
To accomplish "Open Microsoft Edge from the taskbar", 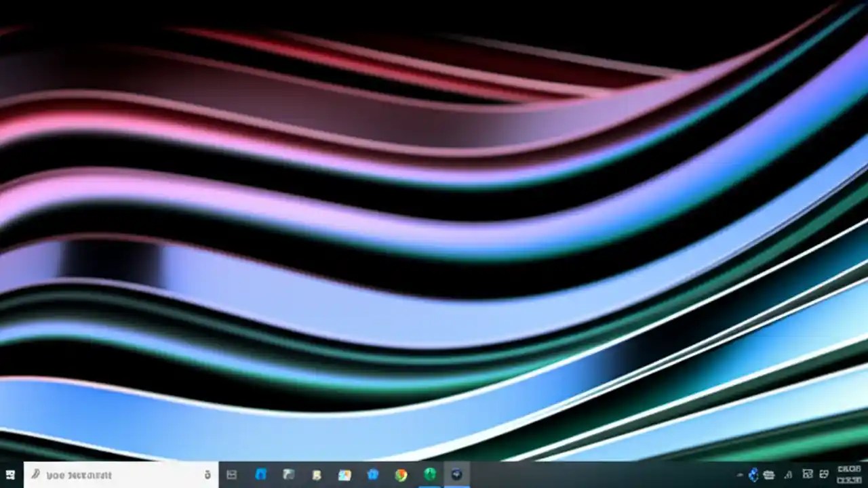I will coord(261,475).
